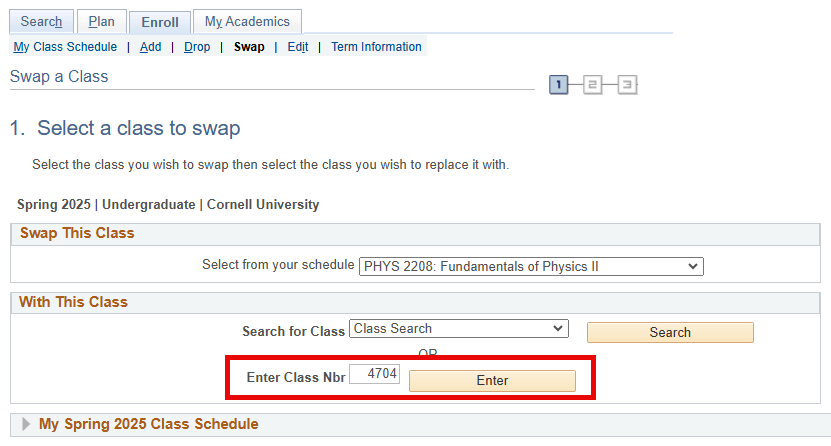Image resolution: width=831 pixels, height=446 pixels.
Task: Click the Enter button next to class number
Action: pos(492,381)
